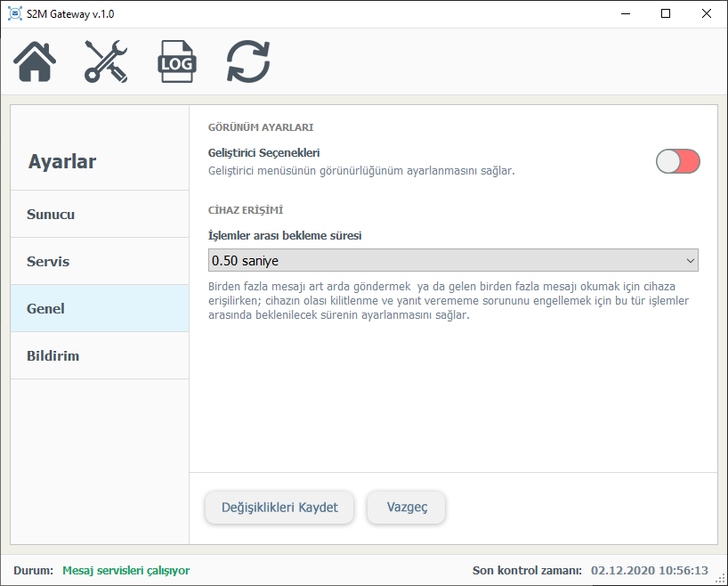Click the Ayarlar sidebar heading
The width and height of the screenshot is (728, 586).
62,162
